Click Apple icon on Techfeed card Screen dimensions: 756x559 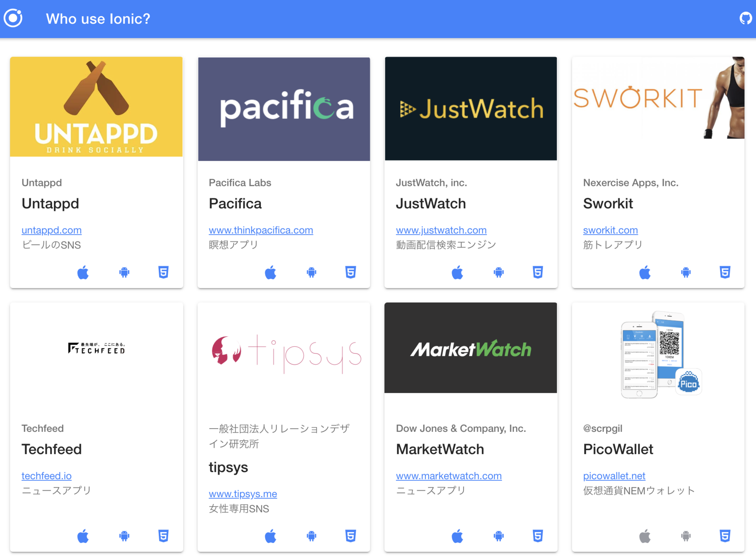83,536
